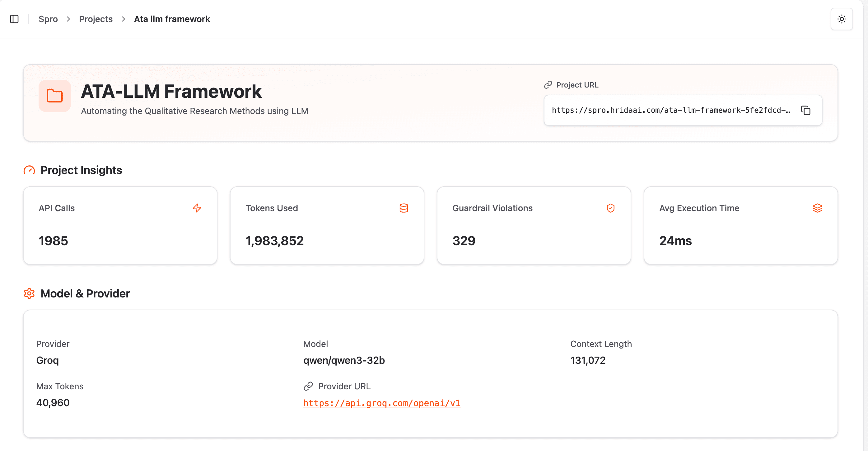
Task: Click the database Tokens Used icon
Action: (404, 208)
